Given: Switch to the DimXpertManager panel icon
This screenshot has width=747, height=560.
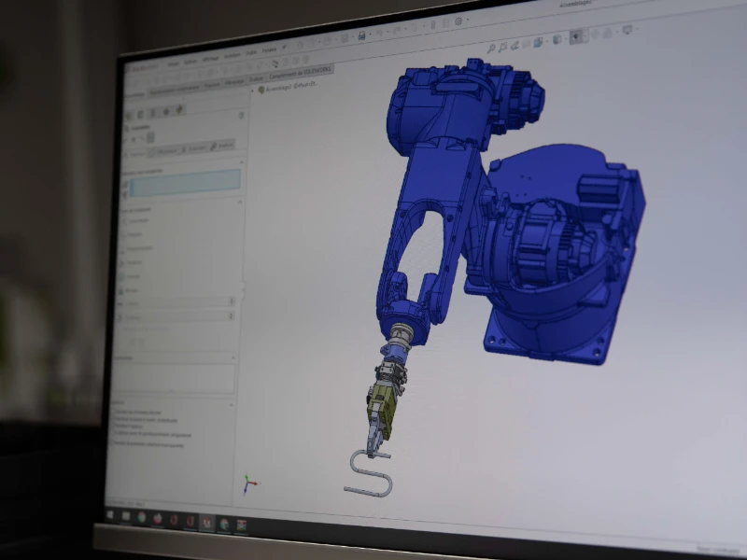Looking at the screenshot, I should [166, 111].
